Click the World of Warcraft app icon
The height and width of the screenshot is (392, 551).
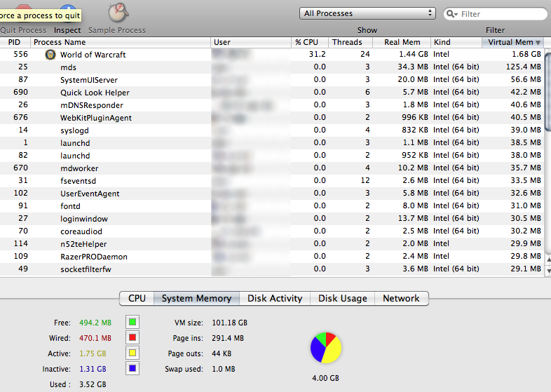click(50, 55)
